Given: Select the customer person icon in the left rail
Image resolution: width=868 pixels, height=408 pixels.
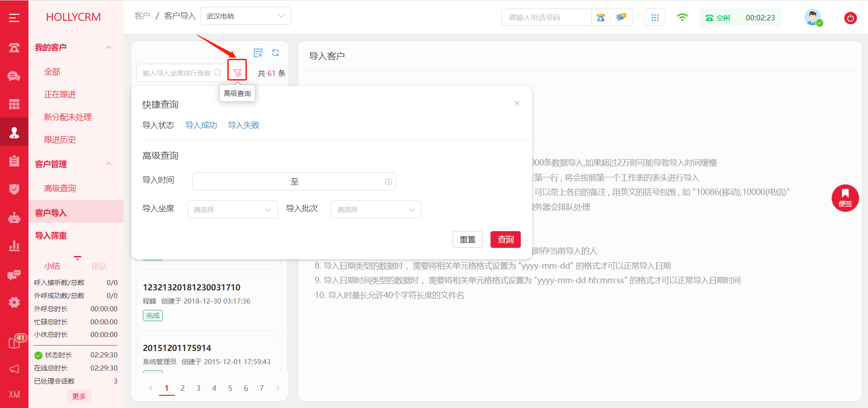Looking at the screenshot, I should click(14, 133).
